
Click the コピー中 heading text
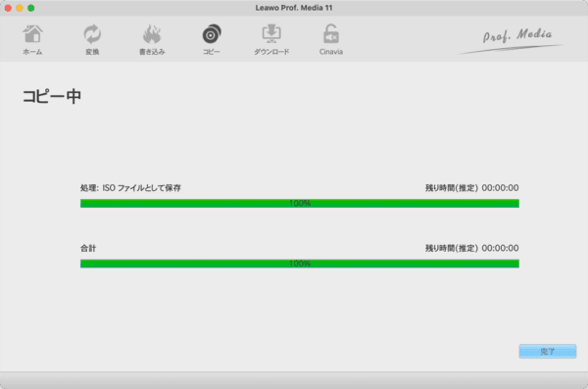click(52, 96)
